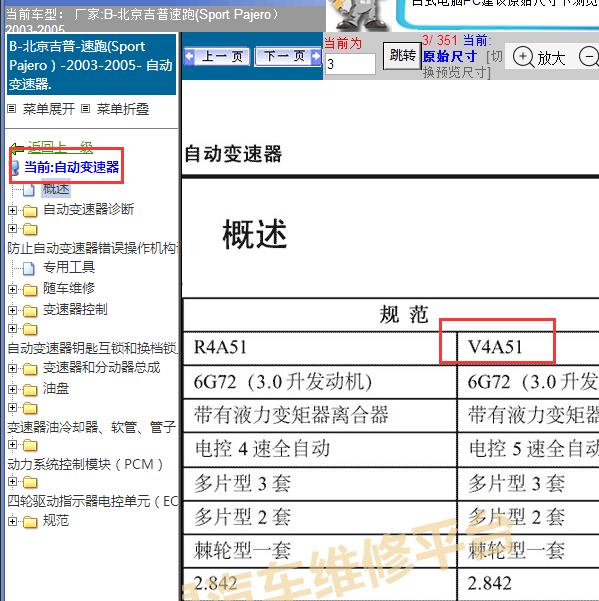599x601 pixels.
Task: Expand the 变速器控制 folder
Action: (x=12, y=310)
